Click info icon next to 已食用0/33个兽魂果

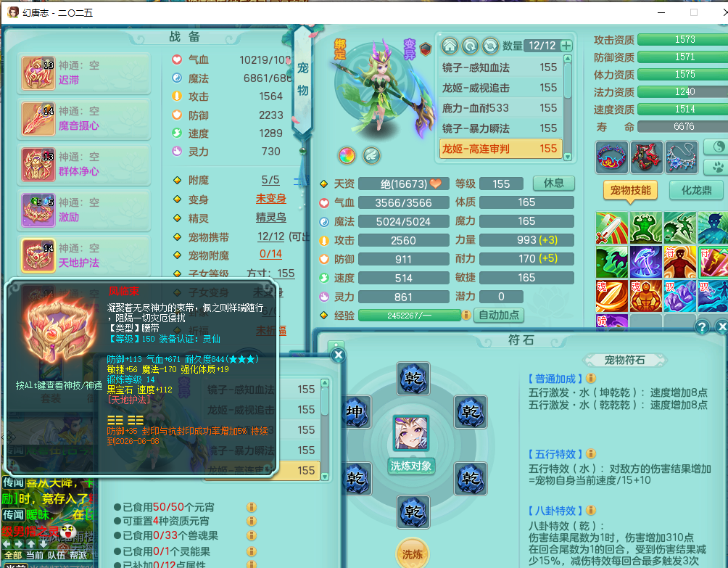251,535
